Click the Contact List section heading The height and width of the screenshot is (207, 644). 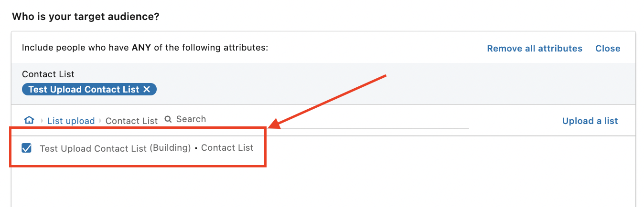pyautogui.click(x=48, y=74)
